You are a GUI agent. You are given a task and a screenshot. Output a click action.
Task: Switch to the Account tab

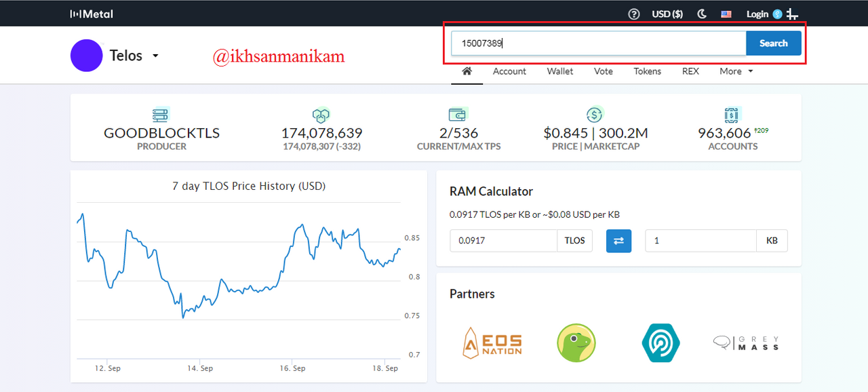[509, 71]
